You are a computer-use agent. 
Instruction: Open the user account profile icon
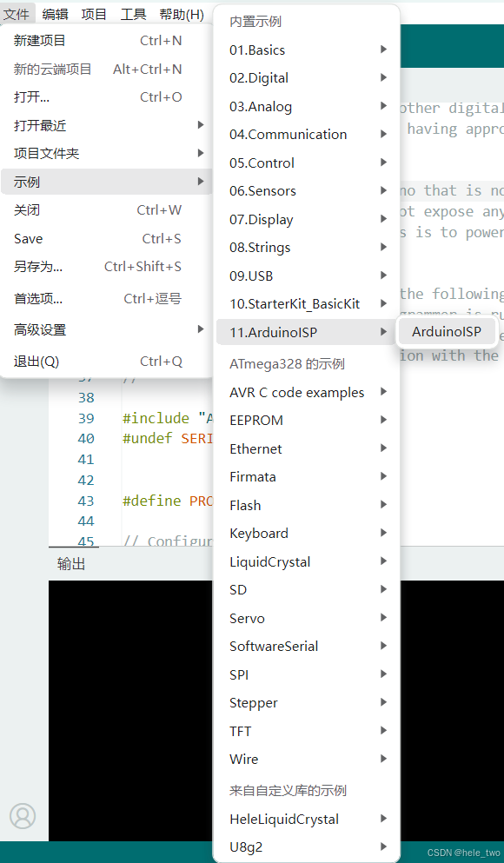tap(23, 816)
